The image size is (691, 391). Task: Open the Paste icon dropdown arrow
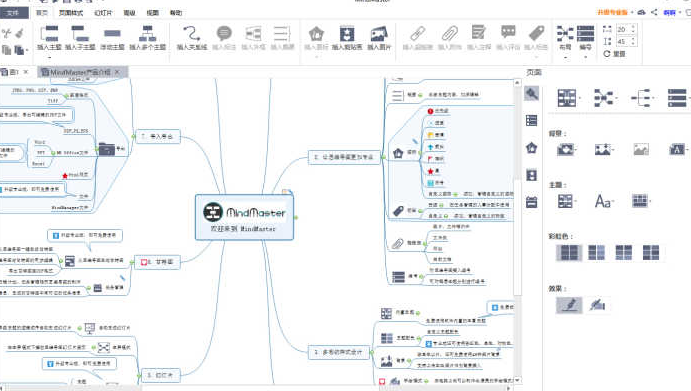point(26,51)
